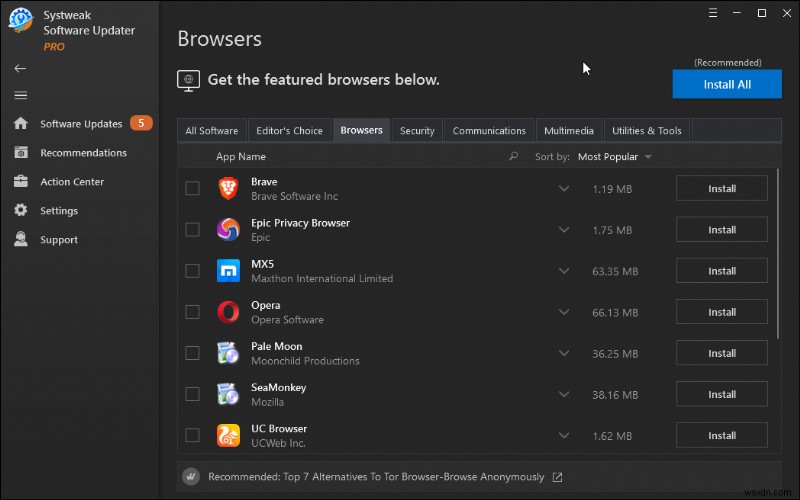800x500 pixels.
Task: Expand Epic Privacy Browser details chevron
Action: [x=564, y=230]
